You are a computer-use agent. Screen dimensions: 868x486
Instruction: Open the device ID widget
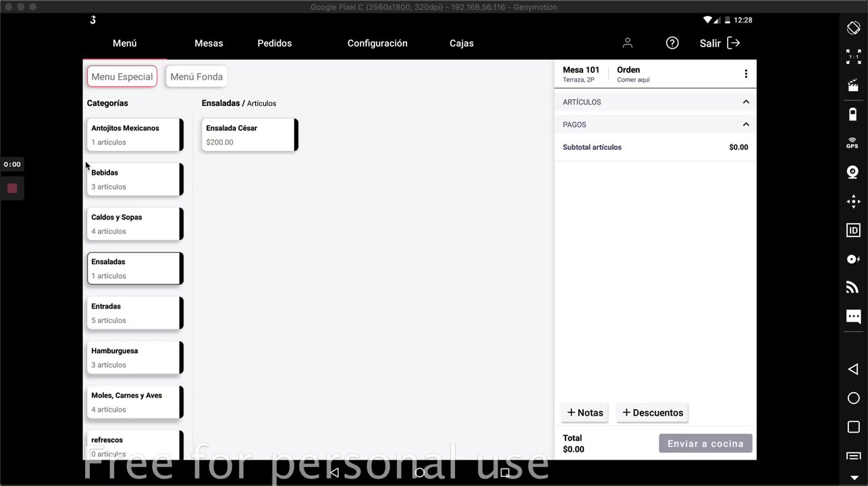[x=853, y=230]
